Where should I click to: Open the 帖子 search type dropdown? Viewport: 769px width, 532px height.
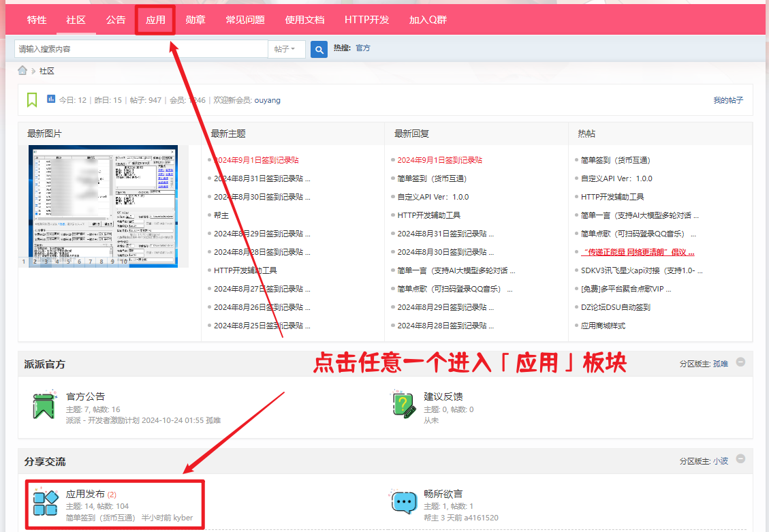[x=286, y=49]
